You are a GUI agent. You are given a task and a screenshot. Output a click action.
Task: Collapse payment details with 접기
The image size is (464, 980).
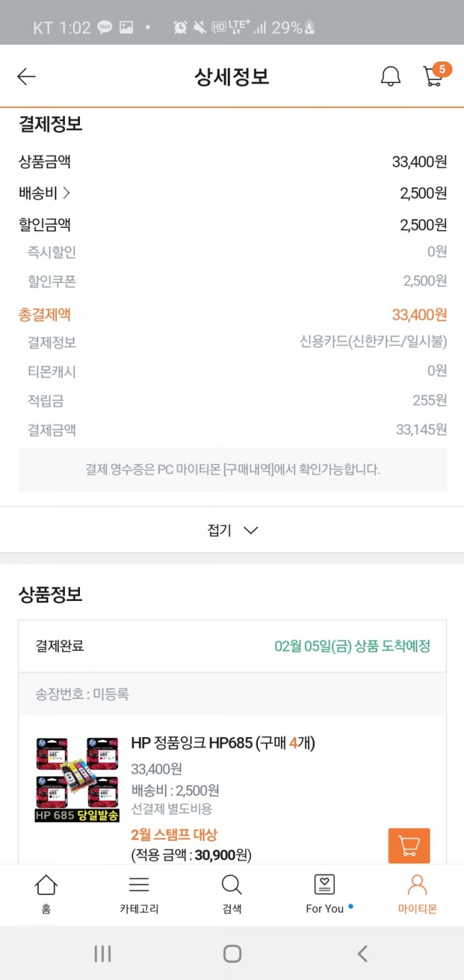[x=232, y=530]
